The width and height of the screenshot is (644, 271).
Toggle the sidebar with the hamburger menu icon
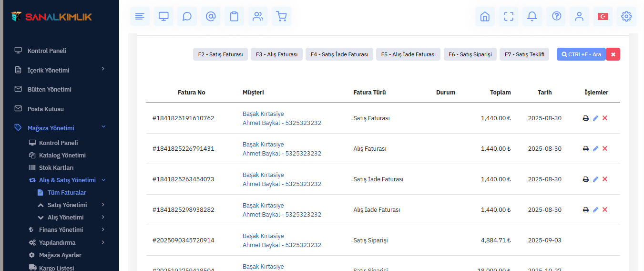(140, 16)
